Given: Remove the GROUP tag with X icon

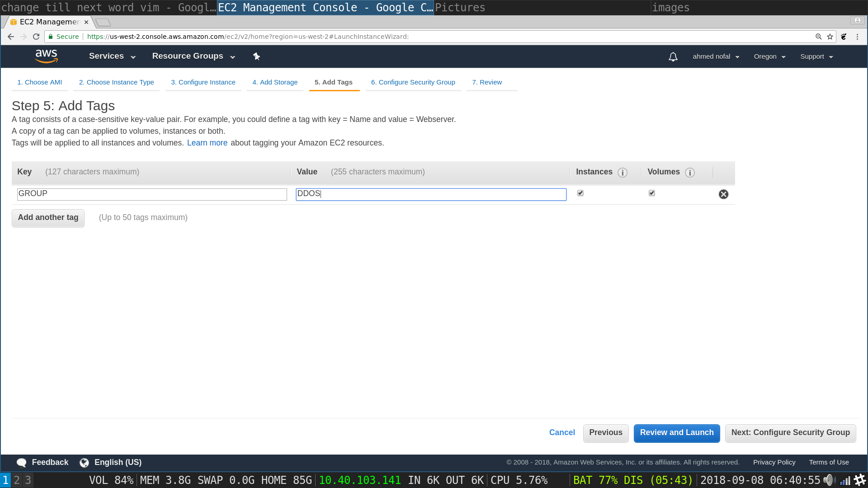Looking at the screenshot, I should (x=723, y=194).
